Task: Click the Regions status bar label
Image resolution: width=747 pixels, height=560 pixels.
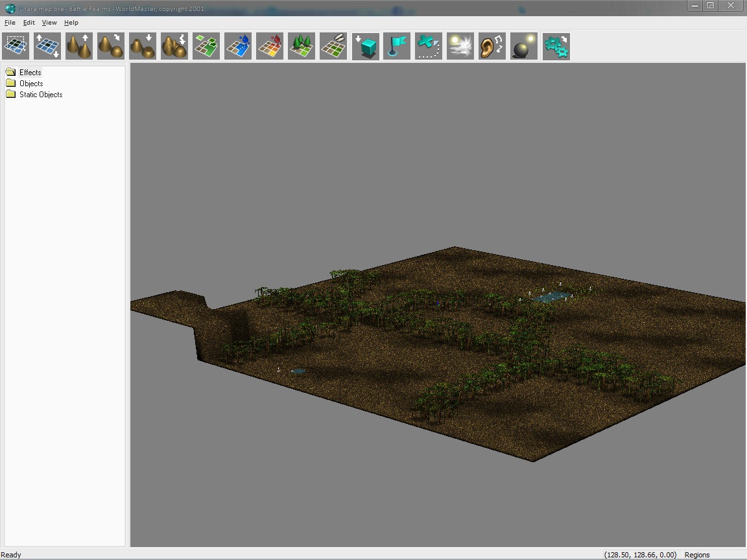Action: click(x=697, y=555)
